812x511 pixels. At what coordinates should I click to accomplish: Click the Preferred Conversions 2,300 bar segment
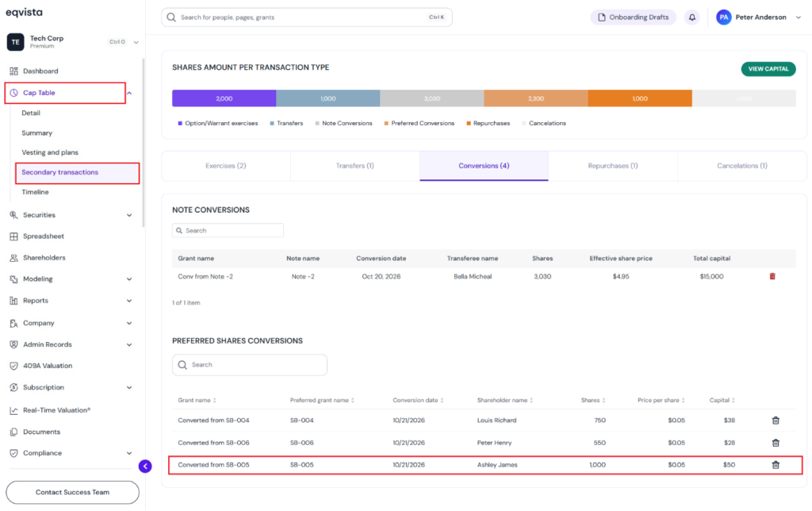click(536, 98)
